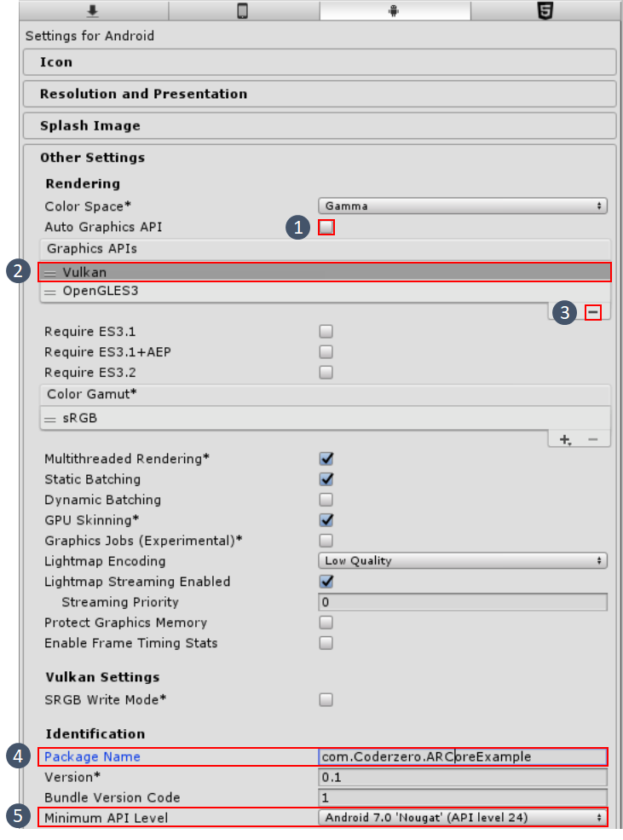Click the drag handle next to Vulkan
This screenshot has width=623, height=840.
pyautogui.click(x=50, y=271)
